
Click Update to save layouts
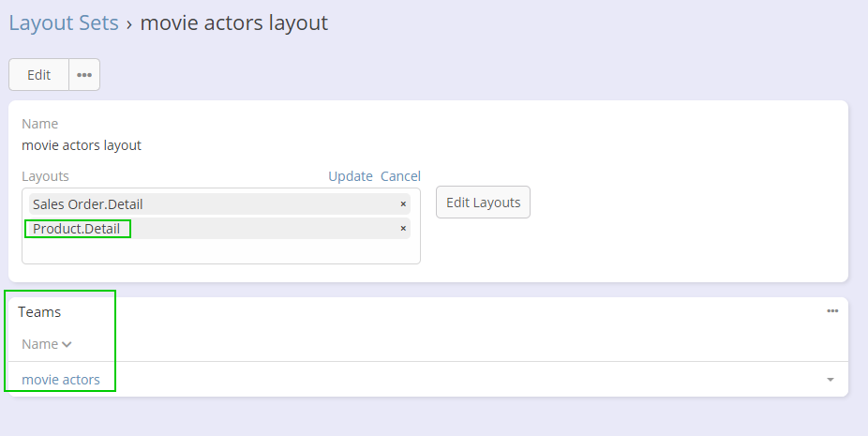pos(350,176)
